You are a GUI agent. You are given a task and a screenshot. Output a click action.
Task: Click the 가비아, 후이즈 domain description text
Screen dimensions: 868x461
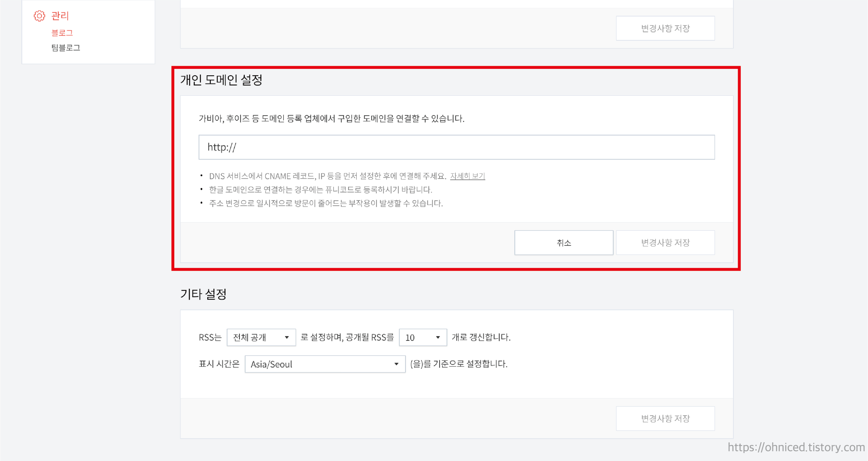tap(331, 118)
